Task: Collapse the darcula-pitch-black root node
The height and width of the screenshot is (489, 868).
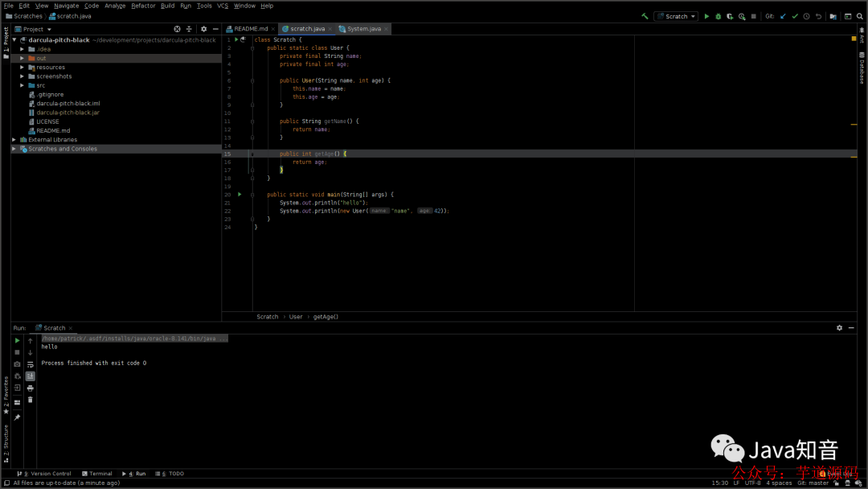Action: [14, 40]
